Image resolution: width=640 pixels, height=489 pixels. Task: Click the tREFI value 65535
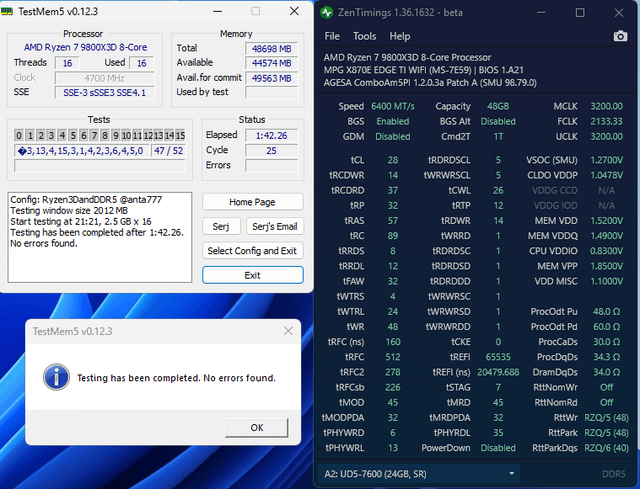click(x=498, y=357)
